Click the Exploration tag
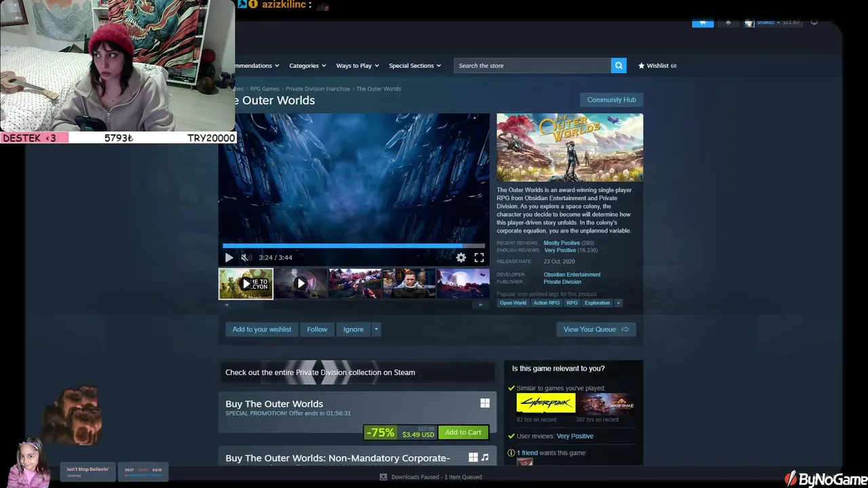Viewport: 868px width, 488px height. 597,303
